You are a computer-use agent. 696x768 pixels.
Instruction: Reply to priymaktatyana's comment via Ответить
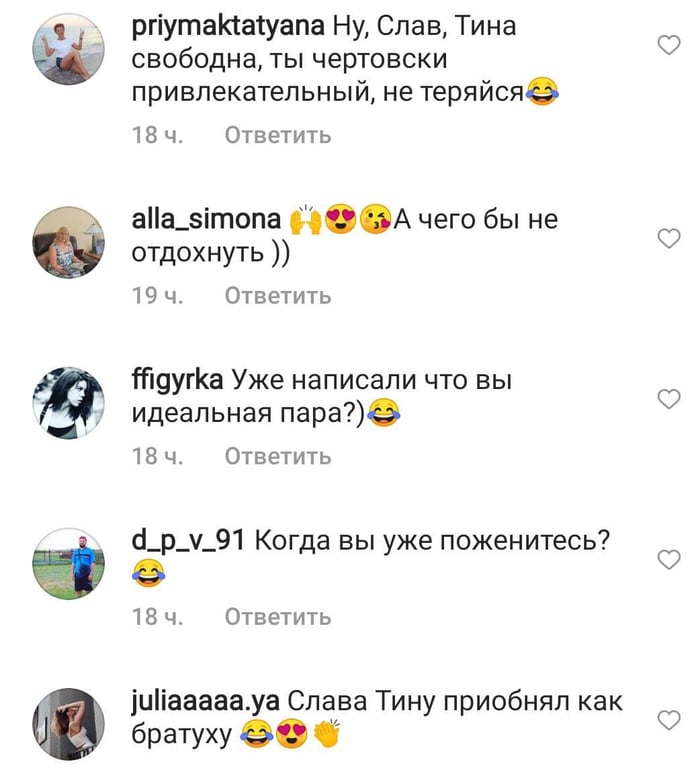[x=278, y=135]
